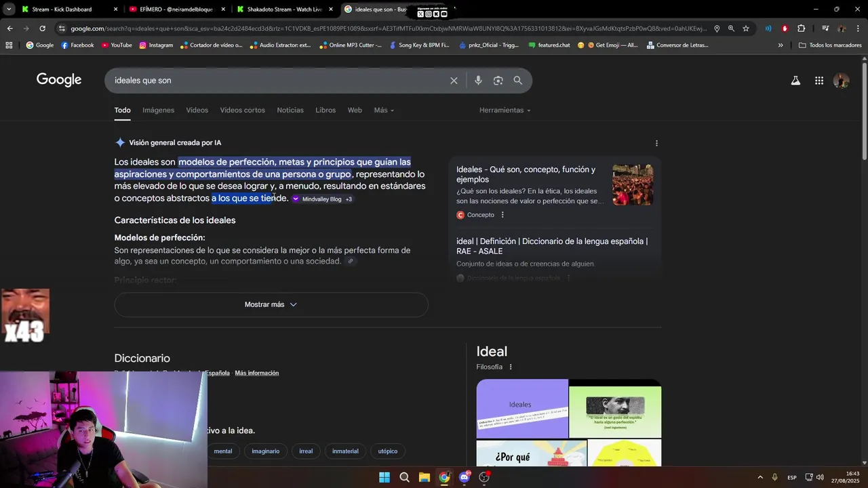Reload the page
Image resolution: width=868 pixels, height=488 pixels.
[x=42, y=28]
